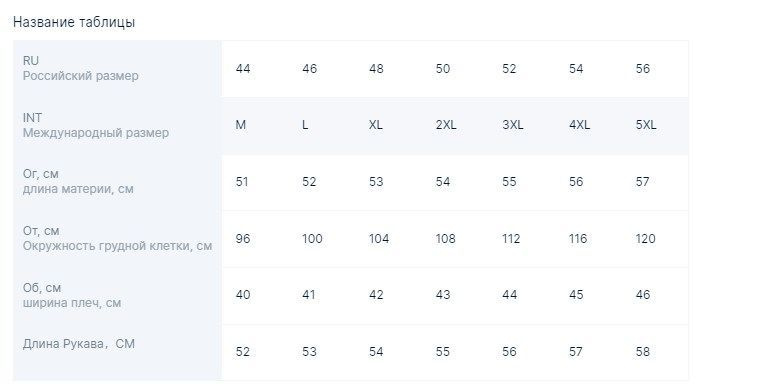Click the "длина материи, см" row label
Viewport: 766px width, 389px height.
[78, 189]
